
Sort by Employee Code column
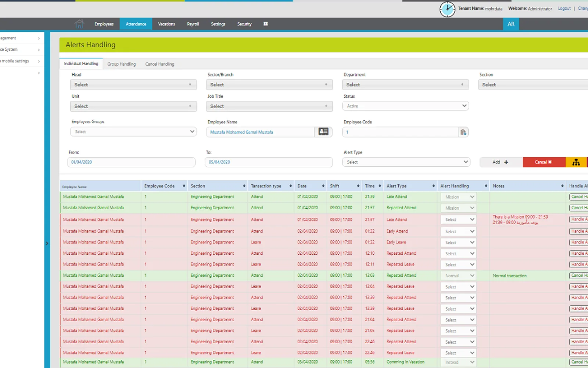tap(164, 186)
